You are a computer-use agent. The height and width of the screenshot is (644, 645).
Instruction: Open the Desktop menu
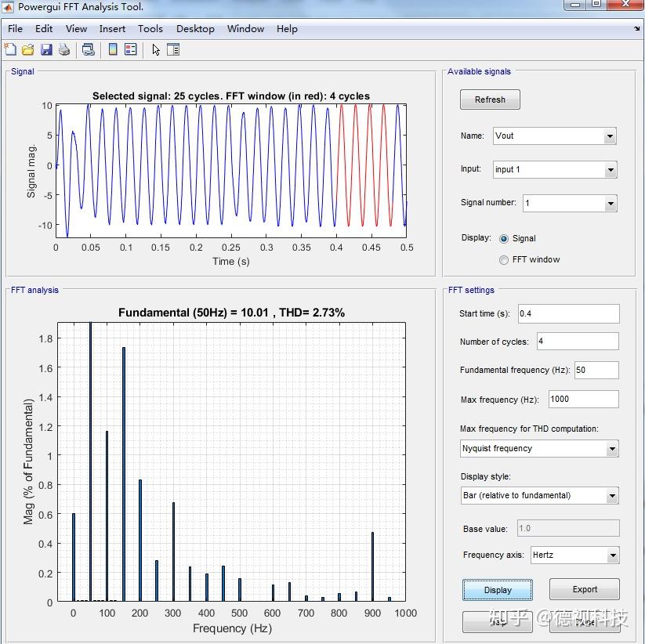coord(195,29)
